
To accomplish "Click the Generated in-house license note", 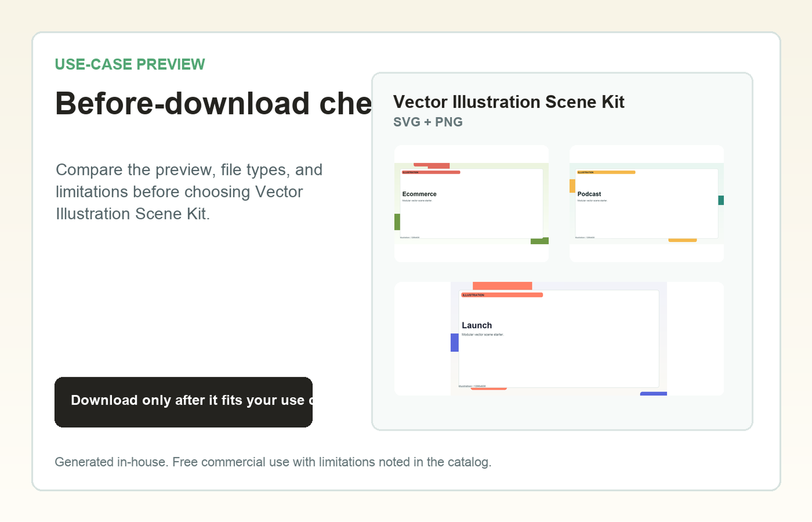I will (273, 462).
